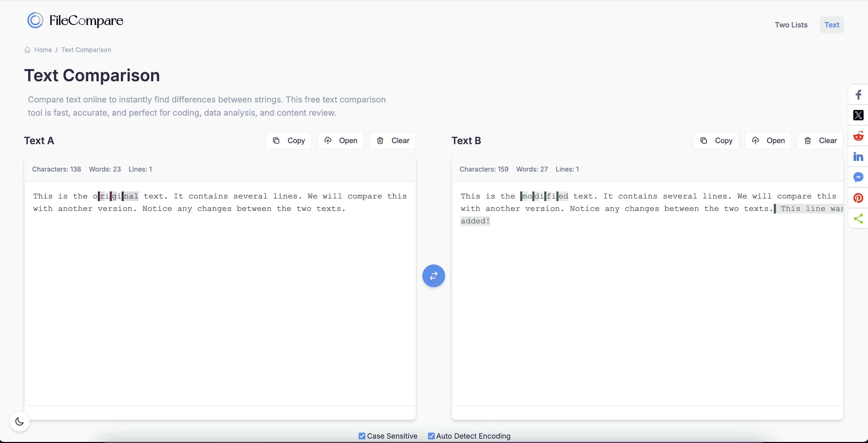This screenshot has width=868, height=443.
Task: Swap Text A and Text B
Action: 433,276
